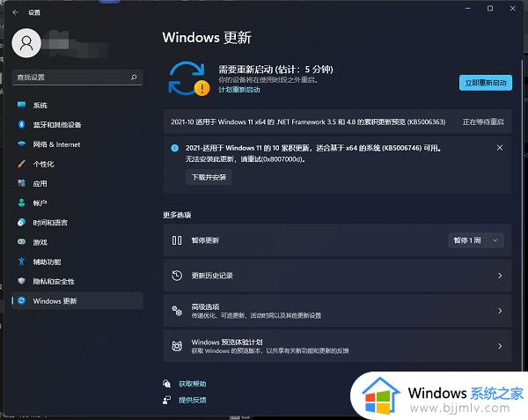Click the Insider cat icon for 预览体验计划
Screen dimensions: 528x420
[177, 346]
